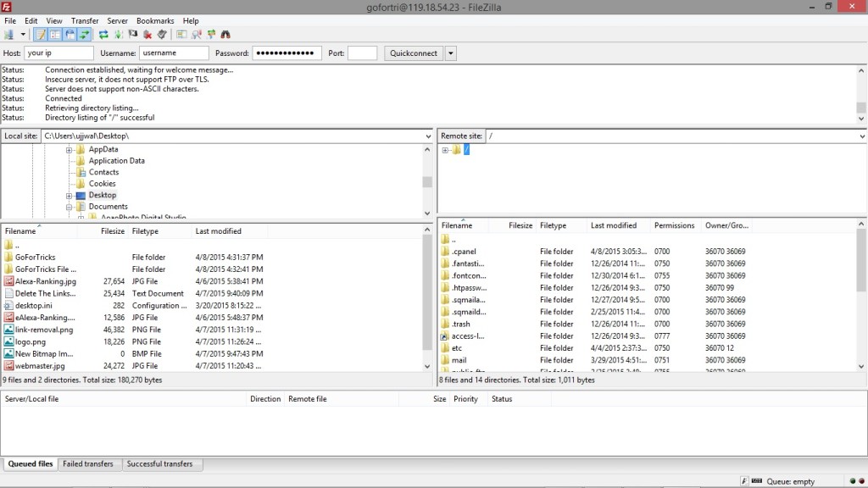The height and width of the screenshot is (488, 868).
Task: Refresh file and folder lists
Action: [103, 34]
